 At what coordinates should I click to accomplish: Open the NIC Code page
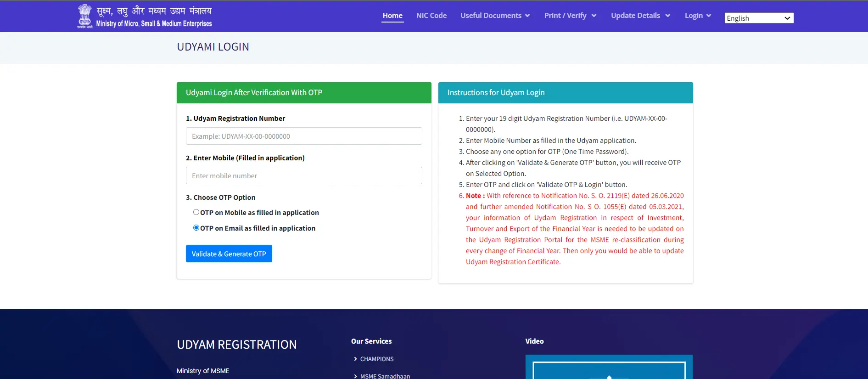pyautogui.click(x=431, y=16)
